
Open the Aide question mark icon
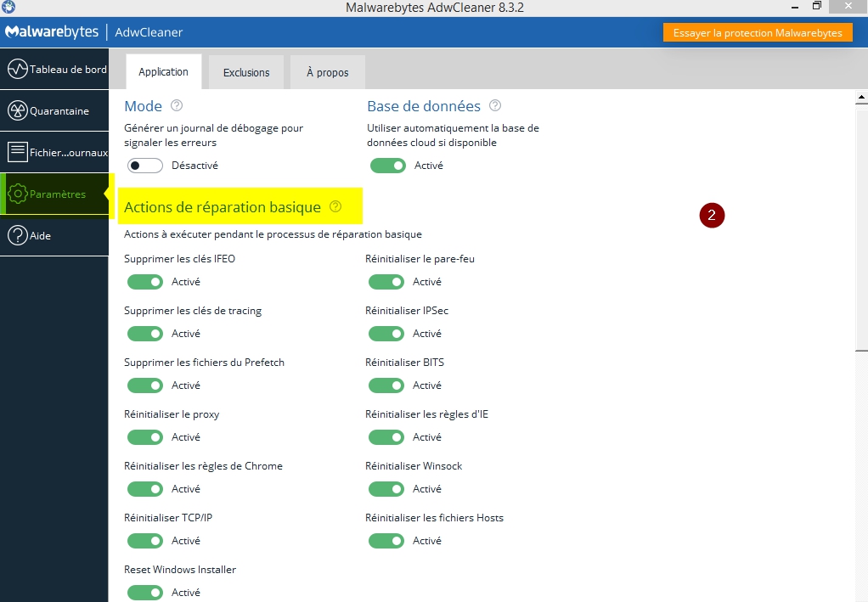[18, 235]
